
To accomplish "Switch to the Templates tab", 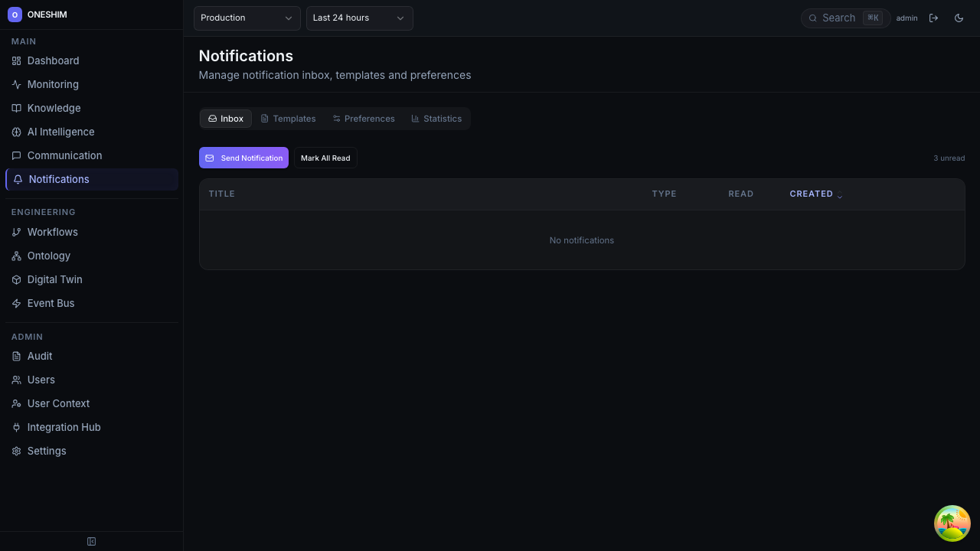I will click(288, 119).
